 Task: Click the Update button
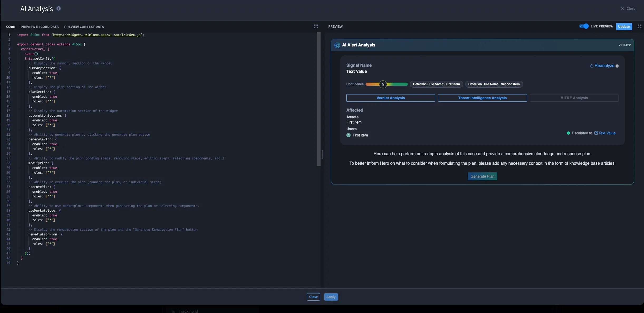point(624,26)
